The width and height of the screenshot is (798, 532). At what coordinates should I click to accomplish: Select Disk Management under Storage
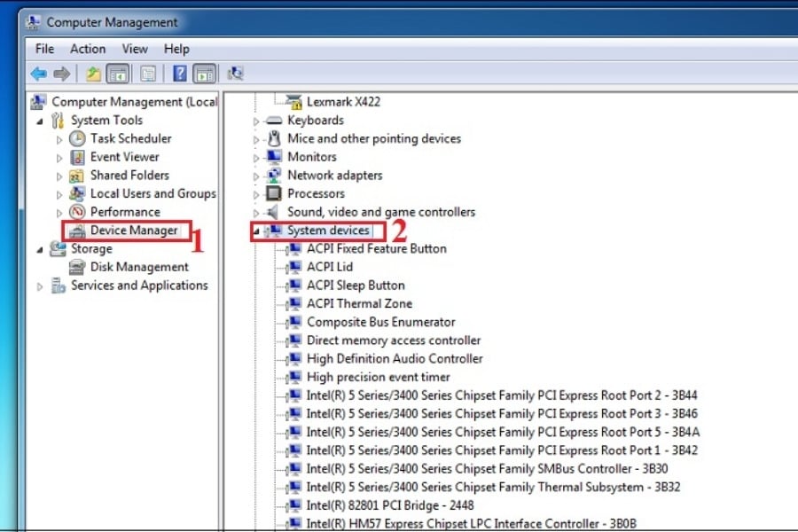coord(139,267)
